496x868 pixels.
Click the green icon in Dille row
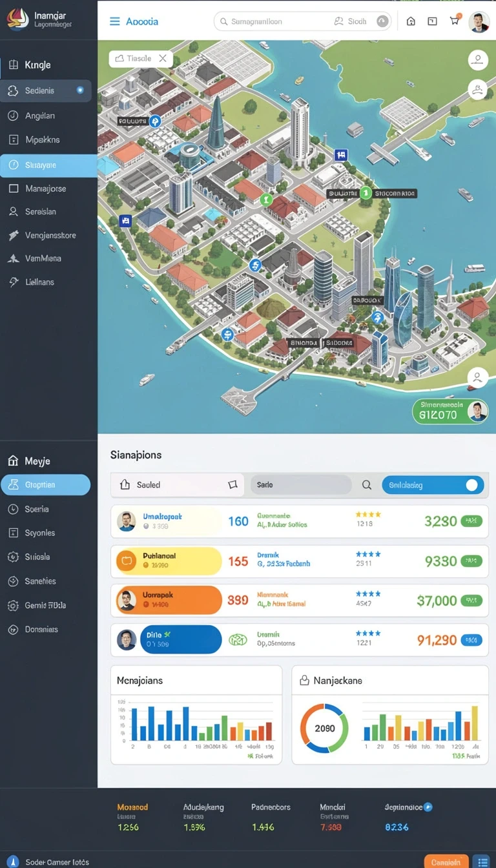click(238, 640)
